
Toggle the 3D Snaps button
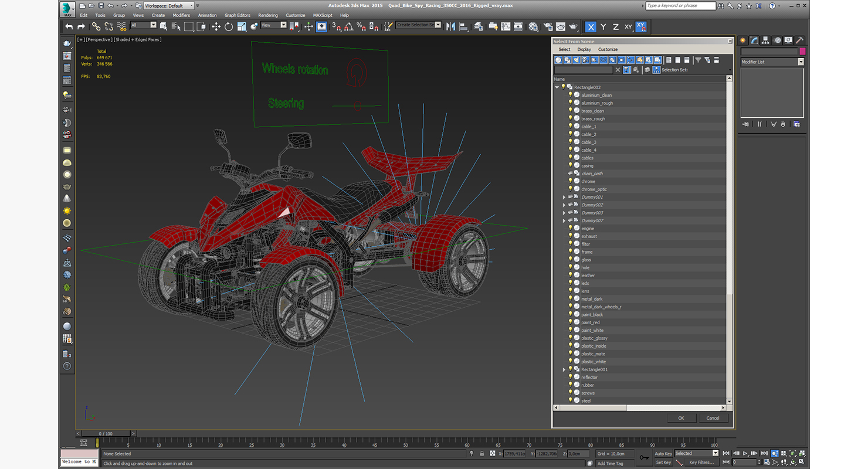[337, 26]
